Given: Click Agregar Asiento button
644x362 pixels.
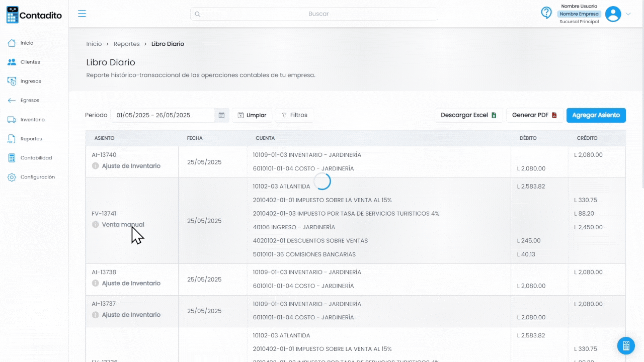Looking at the screenshot, I should [596, 115].
